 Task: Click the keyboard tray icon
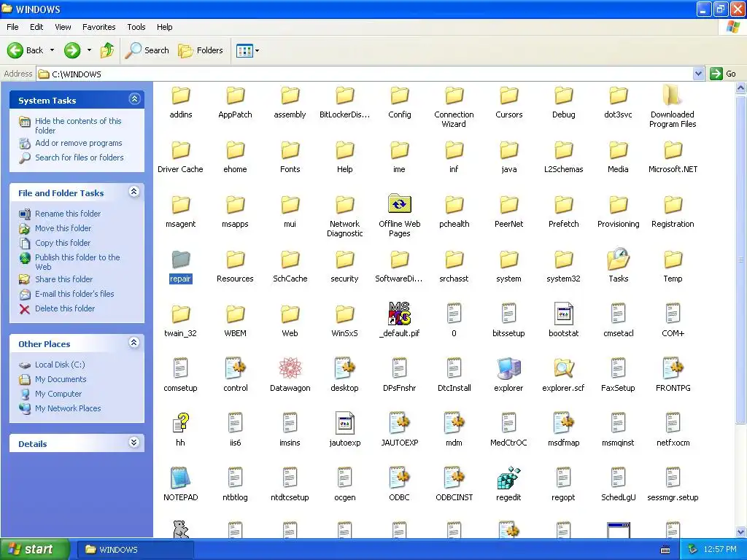pyautogui.click(x=665, y=550)
